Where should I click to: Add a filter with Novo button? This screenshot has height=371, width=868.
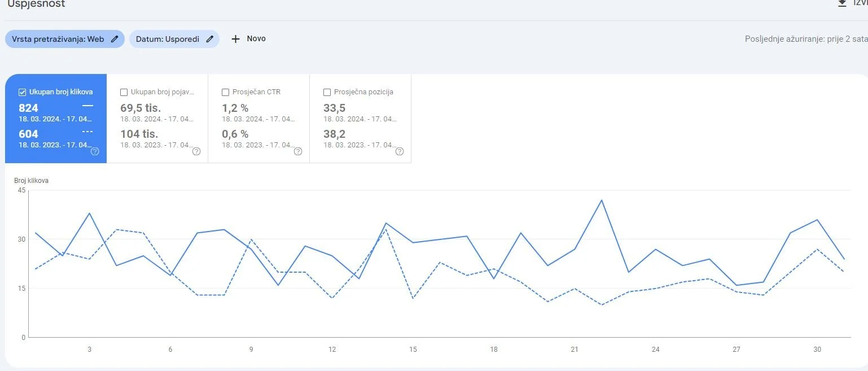click(248, 39)
